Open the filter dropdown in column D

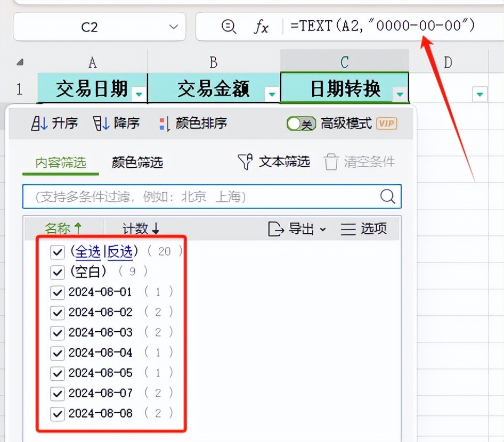pyautogui.click(x=480, y=94)
